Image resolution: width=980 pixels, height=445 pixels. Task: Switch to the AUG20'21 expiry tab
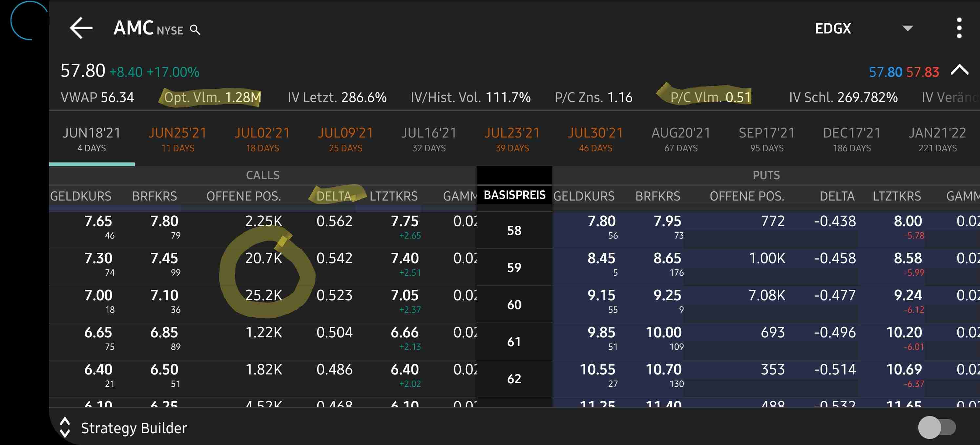tap(680, 139)
